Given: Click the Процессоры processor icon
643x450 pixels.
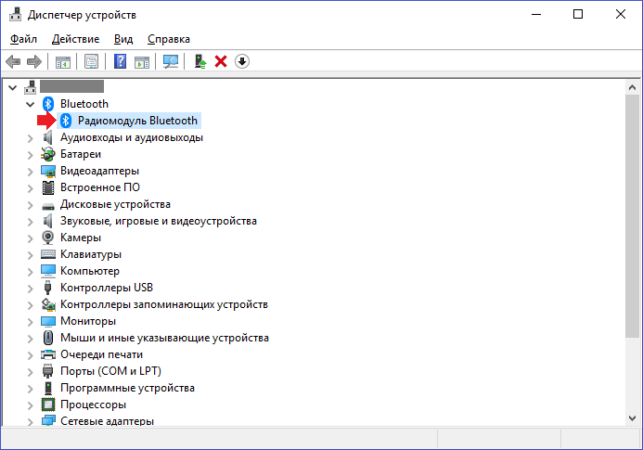Looking at the screenshot, I should (48, 404).
